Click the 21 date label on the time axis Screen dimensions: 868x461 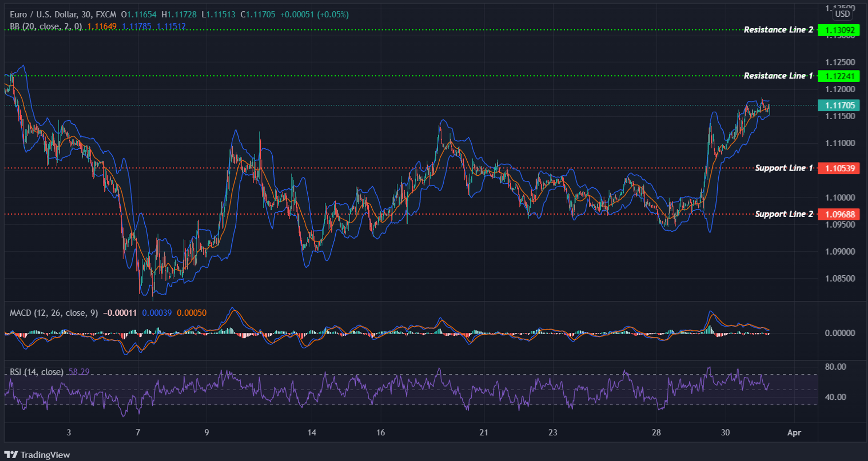[x=483, y=432]
